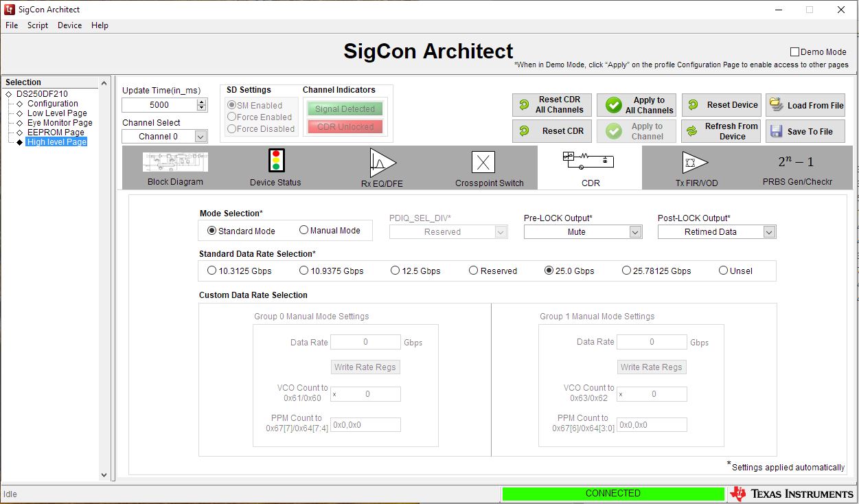
Task: Click Apply to All Channels button
Action: [637, 105]
